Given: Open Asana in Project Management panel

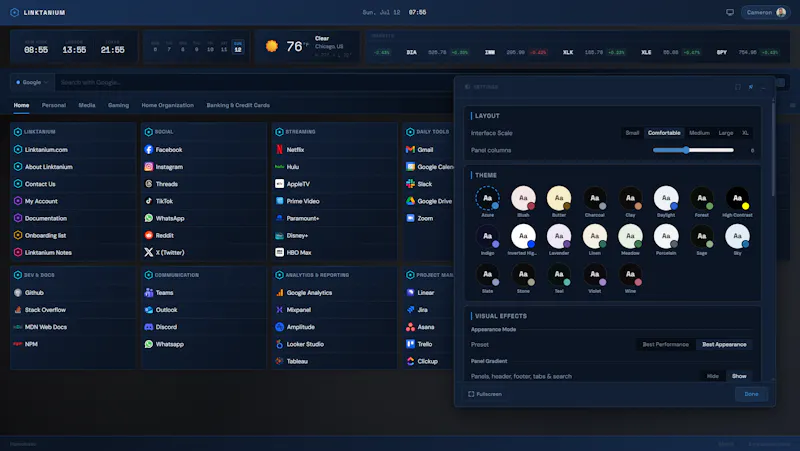Looking at the screenshot, I should click(x=420, y=327).
